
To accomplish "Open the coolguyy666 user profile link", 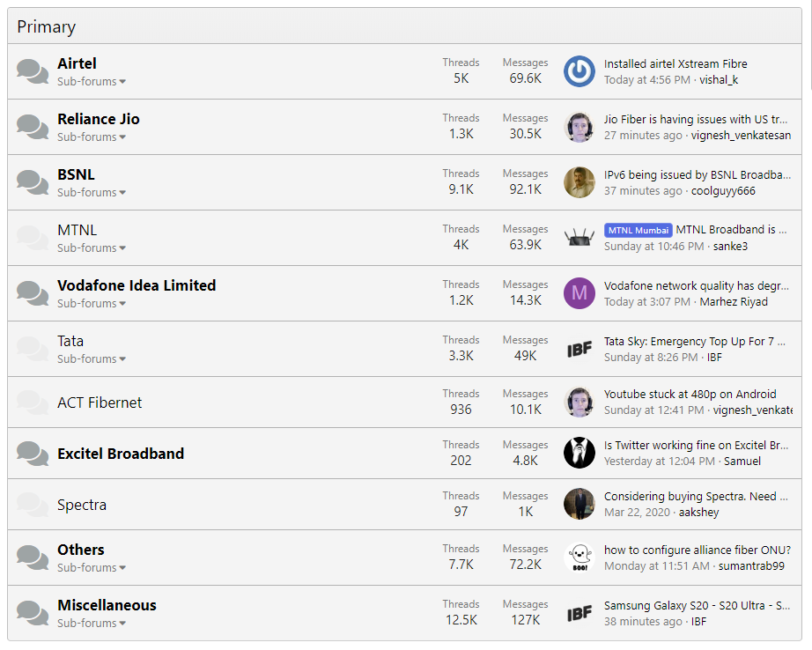I will click(723, 191).
